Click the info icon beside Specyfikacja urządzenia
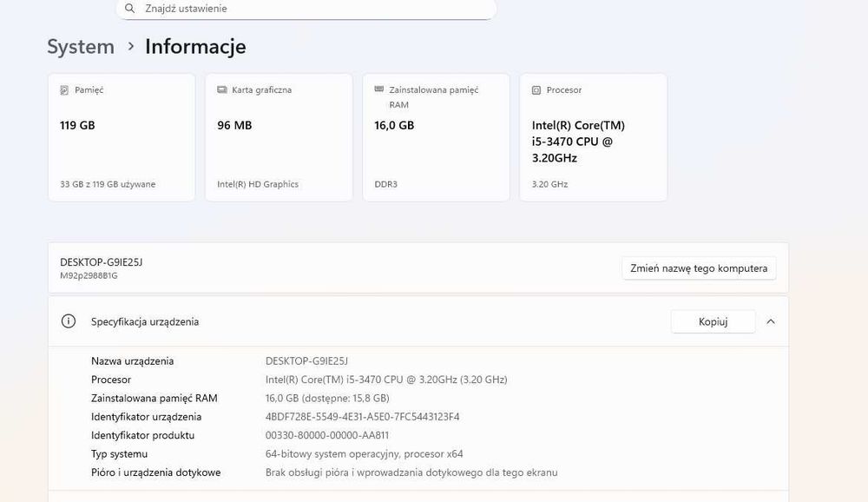Viewport: 868px width, 502px height. click(69, 321)
